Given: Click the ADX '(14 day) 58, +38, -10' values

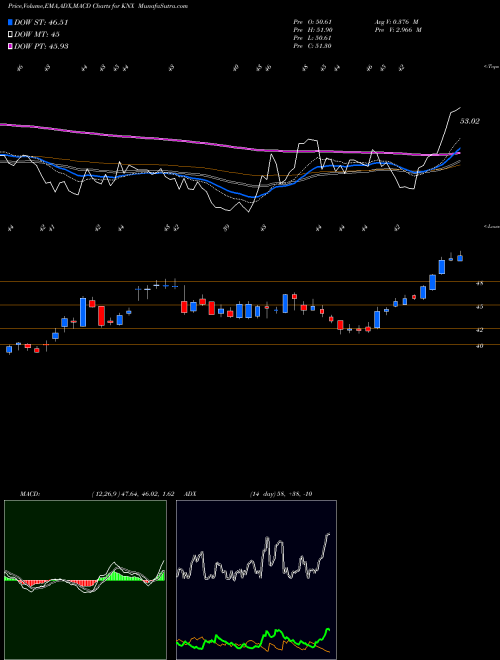Looking at the screenshot, I should (x=281, y=494).
